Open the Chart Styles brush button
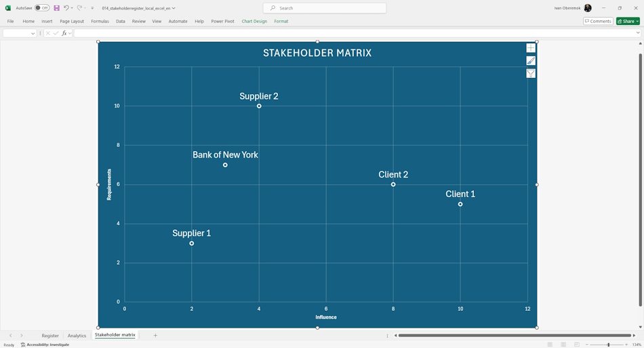 (x=531, y=61)
